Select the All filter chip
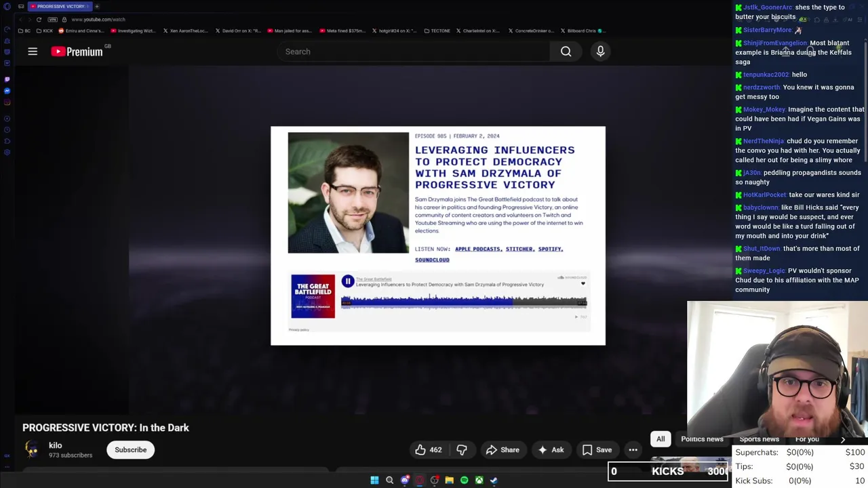 pos(660,439)
